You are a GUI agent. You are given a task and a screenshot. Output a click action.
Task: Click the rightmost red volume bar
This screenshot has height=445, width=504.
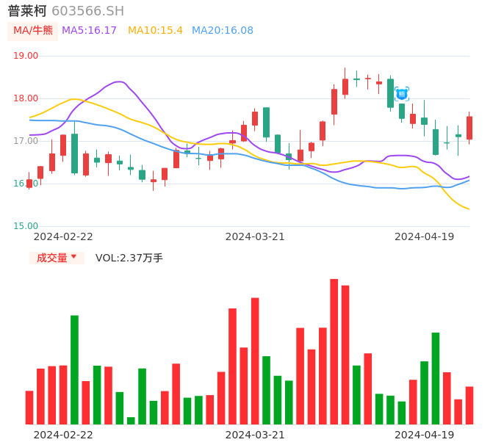coord(469,405)
